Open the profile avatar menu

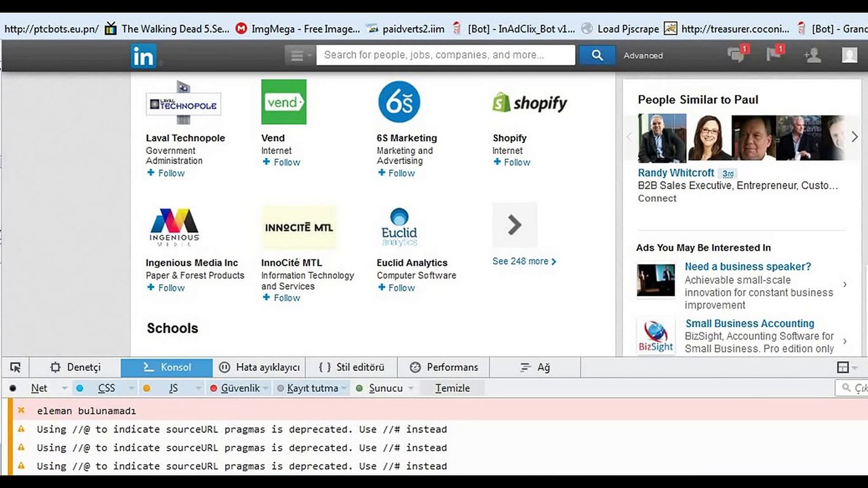tap(849, 55)
